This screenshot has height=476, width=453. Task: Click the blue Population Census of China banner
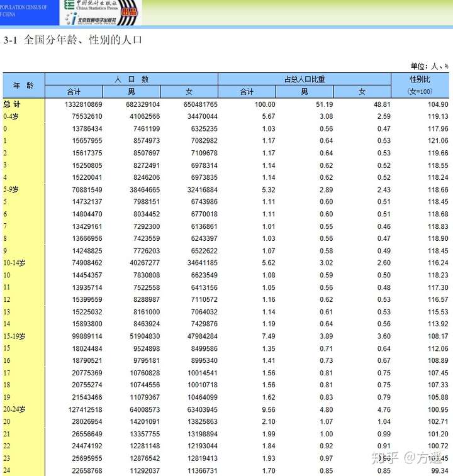(30, 13)
